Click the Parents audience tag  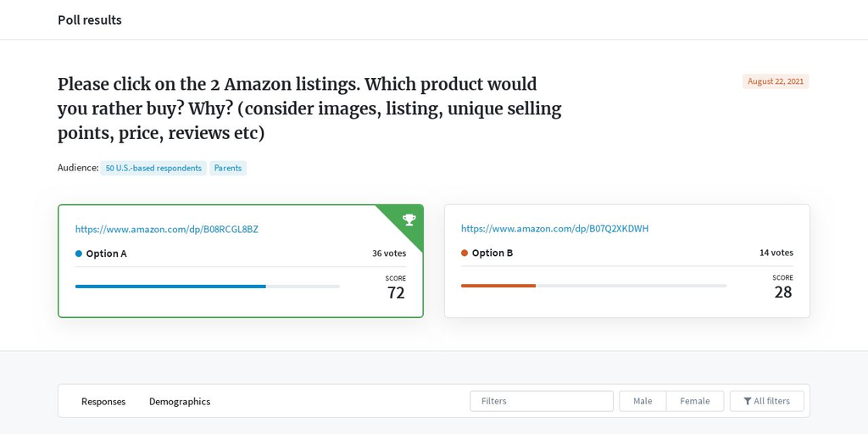(228, 169)
